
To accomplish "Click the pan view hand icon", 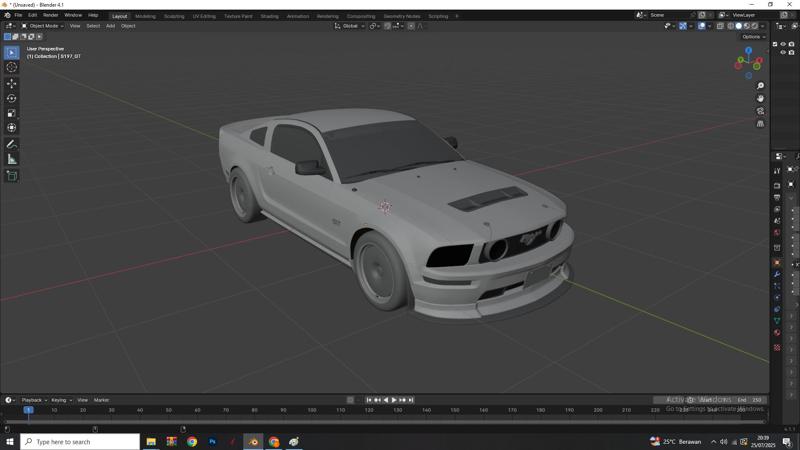I will point(760,98).
